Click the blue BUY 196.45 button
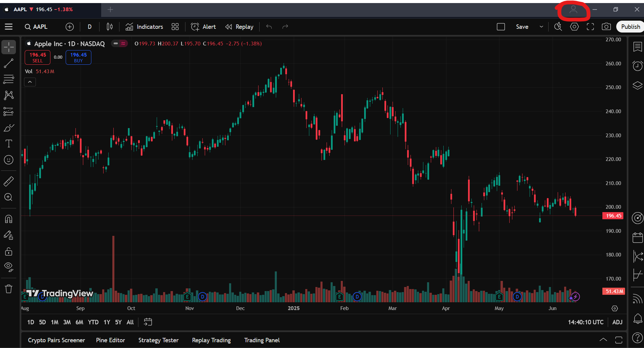Screen dimensions: 644x348 tap(79, 57)
